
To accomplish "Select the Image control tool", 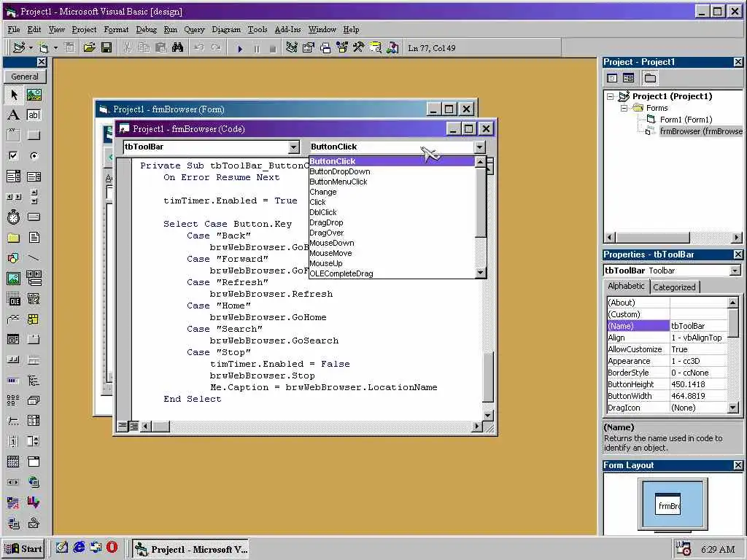I will [13, 278].
